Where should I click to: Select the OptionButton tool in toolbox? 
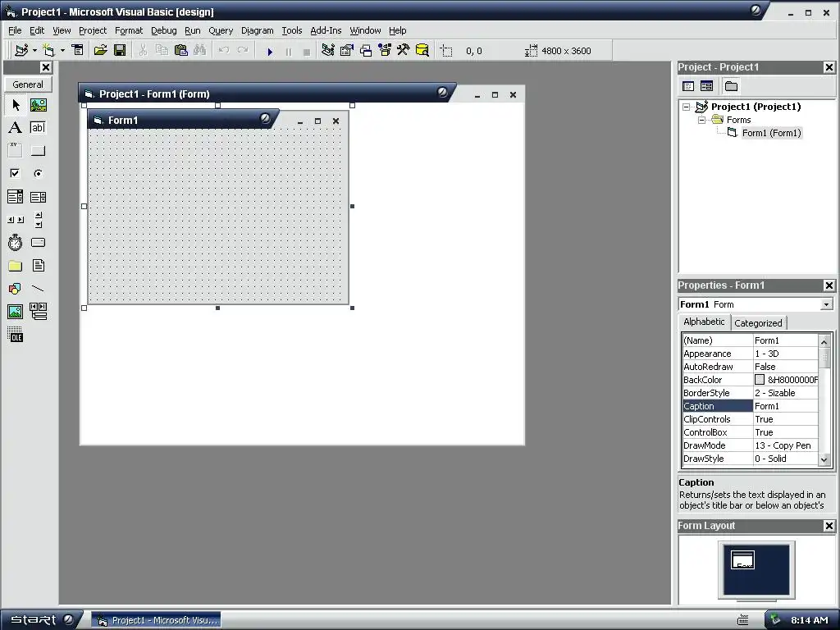[38, 173]
